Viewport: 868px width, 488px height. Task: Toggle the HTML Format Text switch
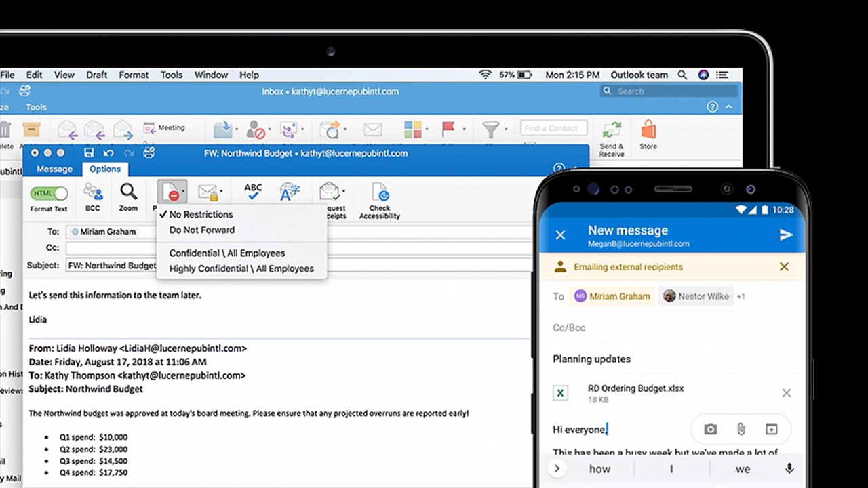(49, 193)
